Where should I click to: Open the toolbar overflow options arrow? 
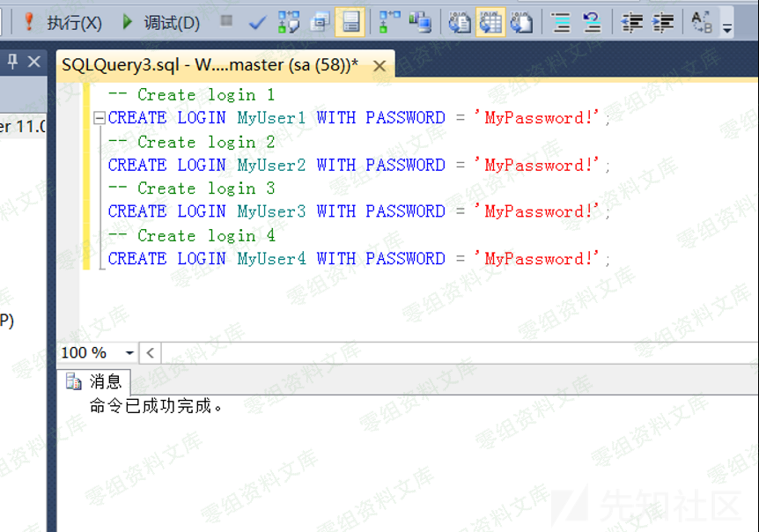[727, 28]
